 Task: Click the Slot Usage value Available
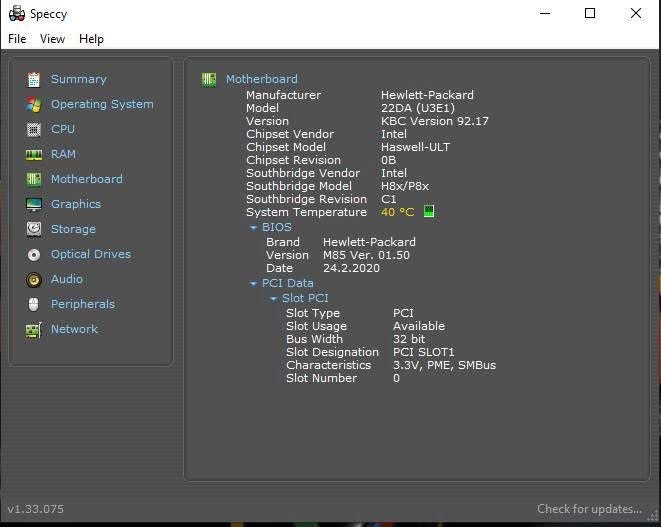419,326
